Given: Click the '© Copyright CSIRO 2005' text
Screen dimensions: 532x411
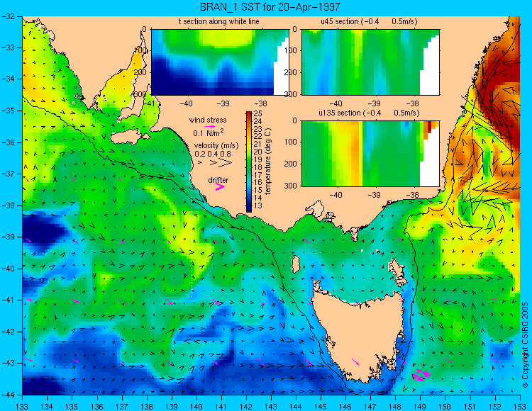Looking at the screenshot, I should [x=525, y=345].
